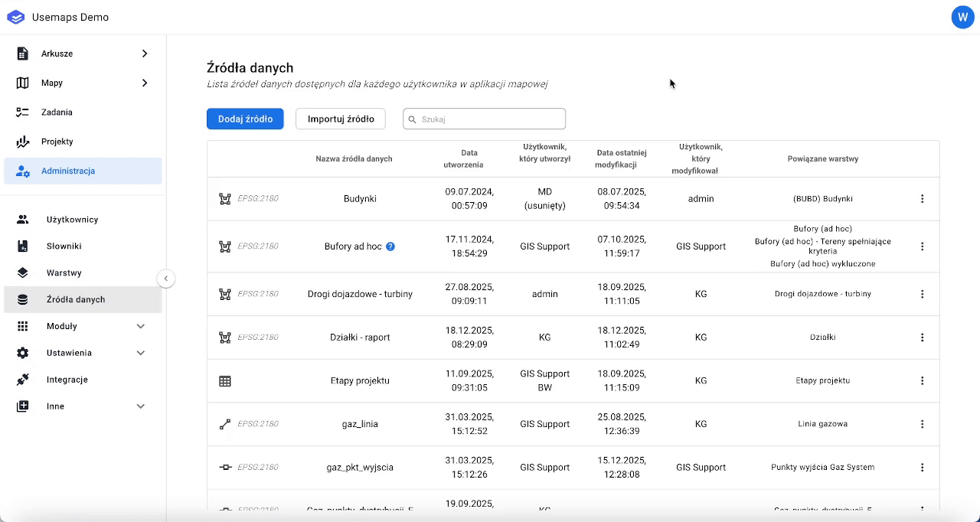Focus the Szukaj search field
980x522 pixels.
point(490,119)
